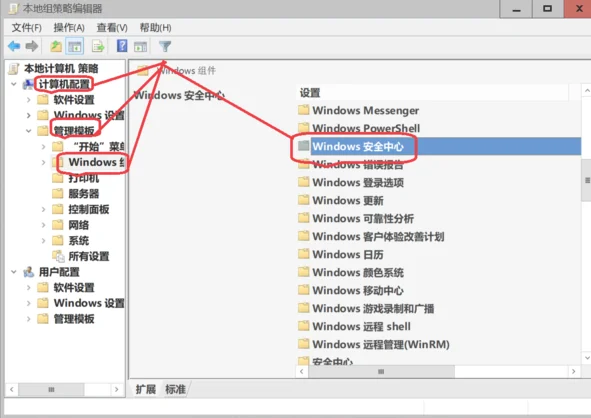Select Windows 远程管理(WinRM) in list
Viewport: 591px width, 418px height.
pos(381,345)
